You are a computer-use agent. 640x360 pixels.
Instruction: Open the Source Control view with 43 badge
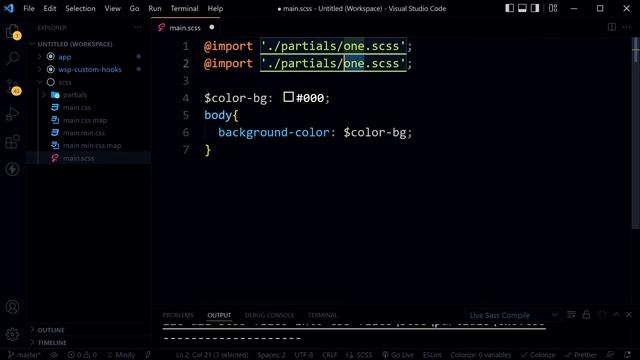(x=13, y=87)
